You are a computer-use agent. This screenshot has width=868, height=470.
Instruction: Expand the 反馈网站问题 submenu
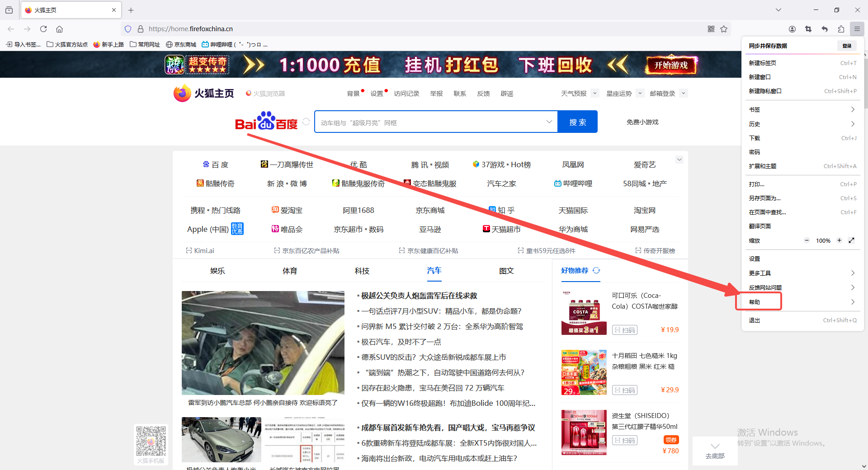[x=802, y=287]
